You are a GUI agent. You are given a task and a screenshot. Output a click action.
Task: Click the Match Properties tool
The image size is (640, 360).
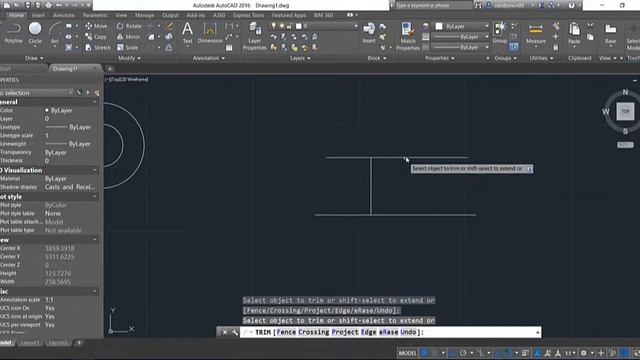pos(408,36)
